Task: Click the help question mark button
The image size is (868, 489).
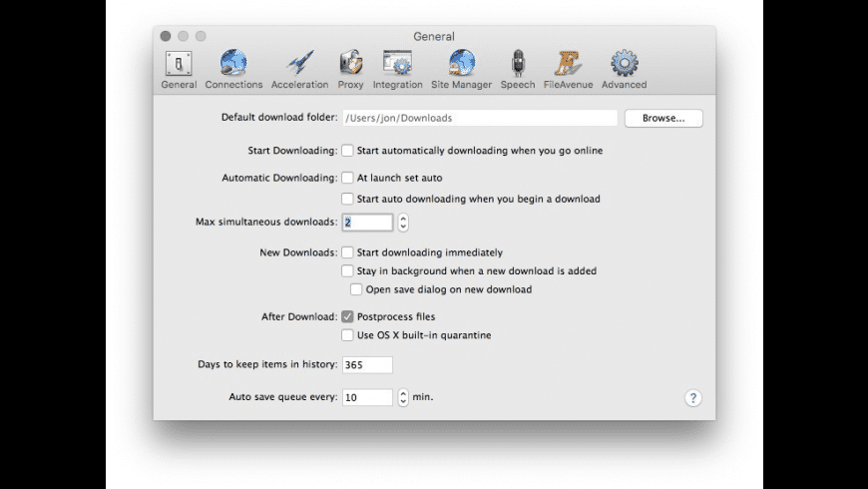Action: pos(692,397)
